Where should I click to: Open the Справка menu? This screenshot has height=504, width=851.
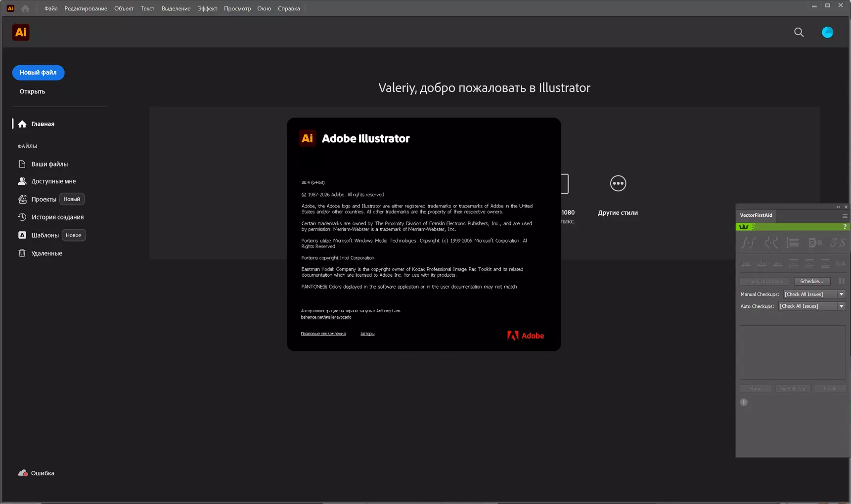(289, 8)
